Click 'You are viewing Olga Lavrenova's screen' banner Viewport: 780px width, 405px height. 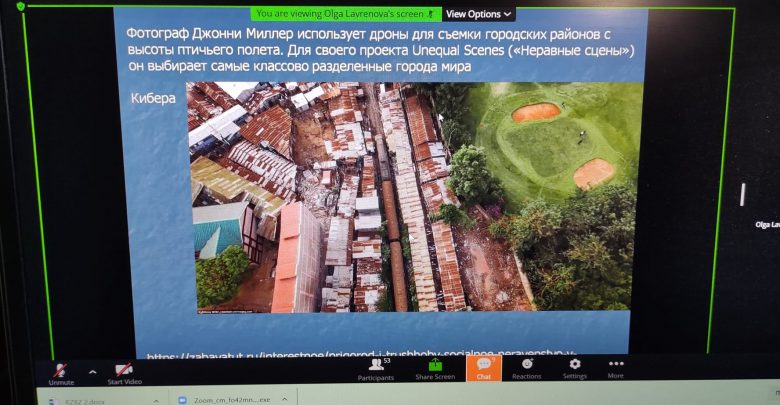pos(346,14)
